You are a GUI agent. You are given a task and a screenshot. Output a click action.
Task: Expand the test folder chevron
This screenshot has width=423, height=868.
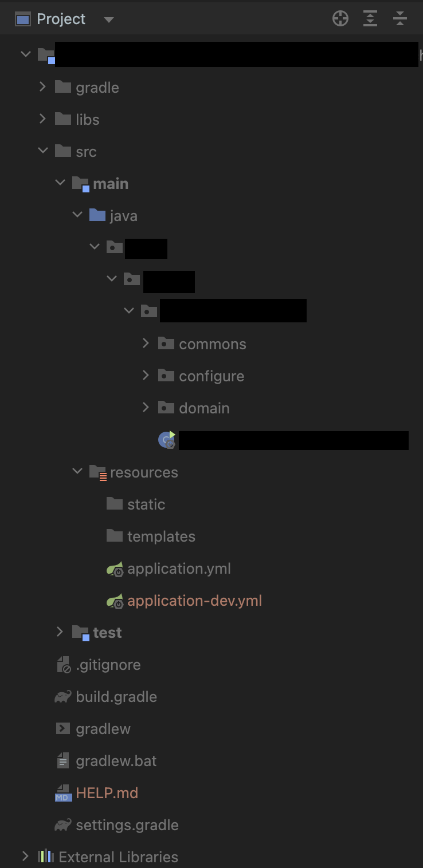point(60,632)
